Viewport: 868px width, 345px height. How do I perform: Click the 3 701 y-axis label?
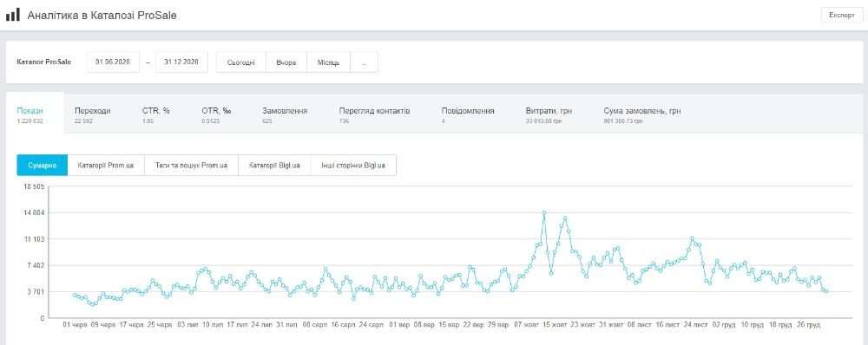click(36, 291)
